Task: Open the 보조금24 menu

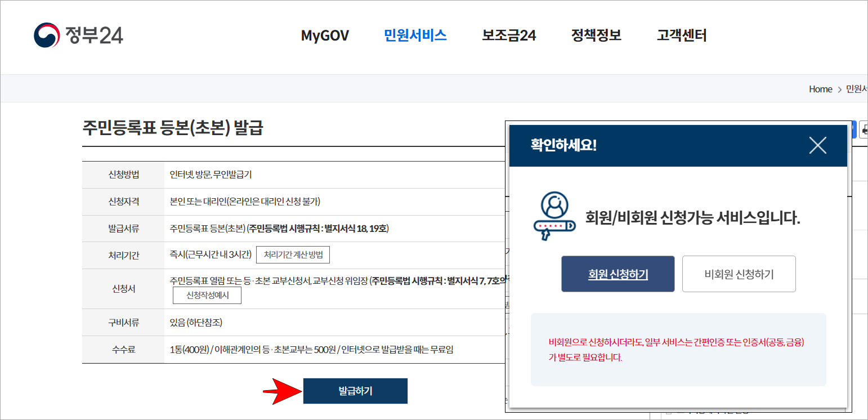Action: [509, 35]
